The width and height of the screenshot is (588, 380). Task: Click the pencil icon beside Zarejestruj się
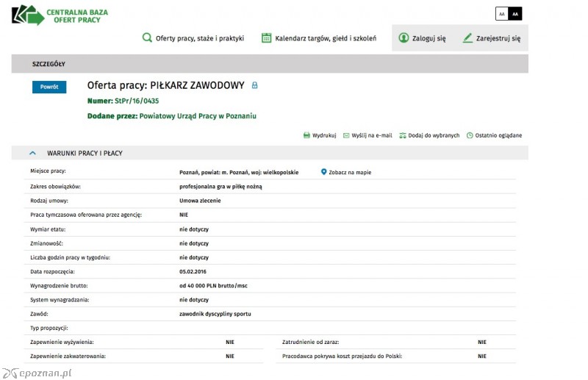pos(467,37)
